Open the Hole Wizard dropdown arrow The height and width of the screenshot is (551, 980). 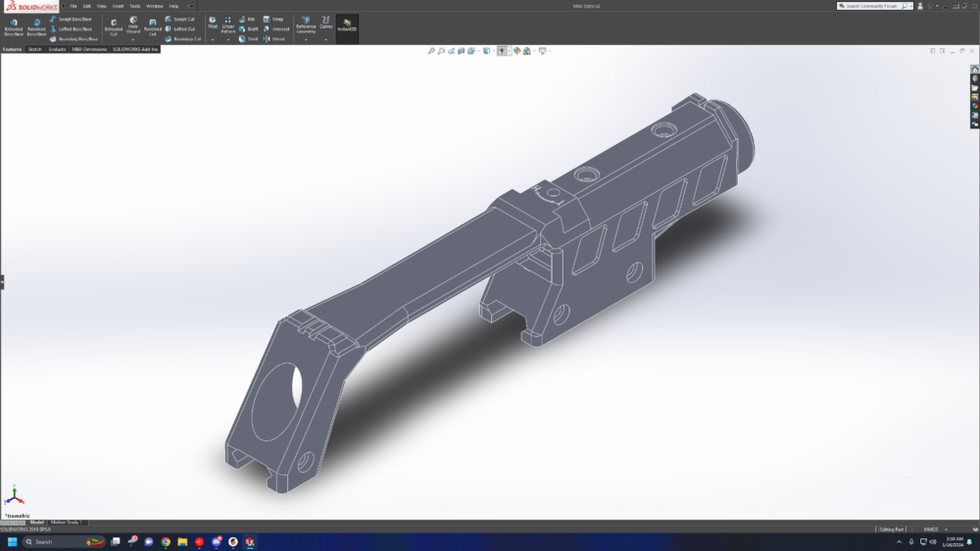(132, 40)
